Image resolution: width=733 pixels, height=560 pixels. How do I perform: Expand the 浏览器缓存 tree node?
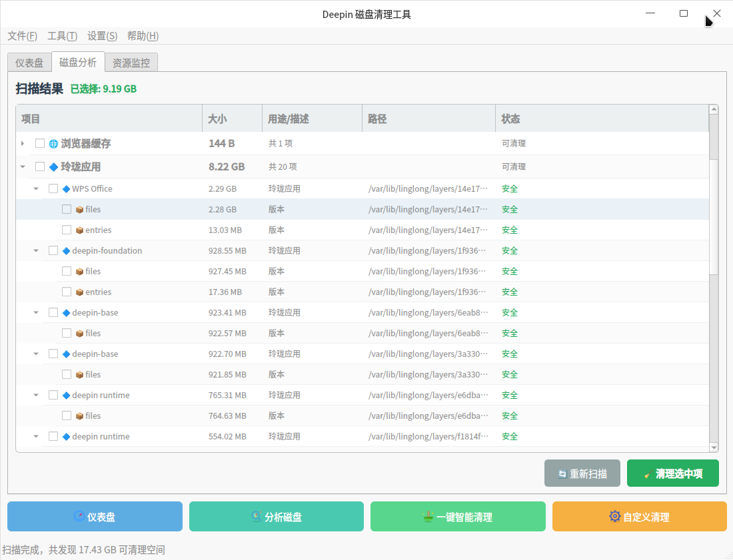click(23, 144)
